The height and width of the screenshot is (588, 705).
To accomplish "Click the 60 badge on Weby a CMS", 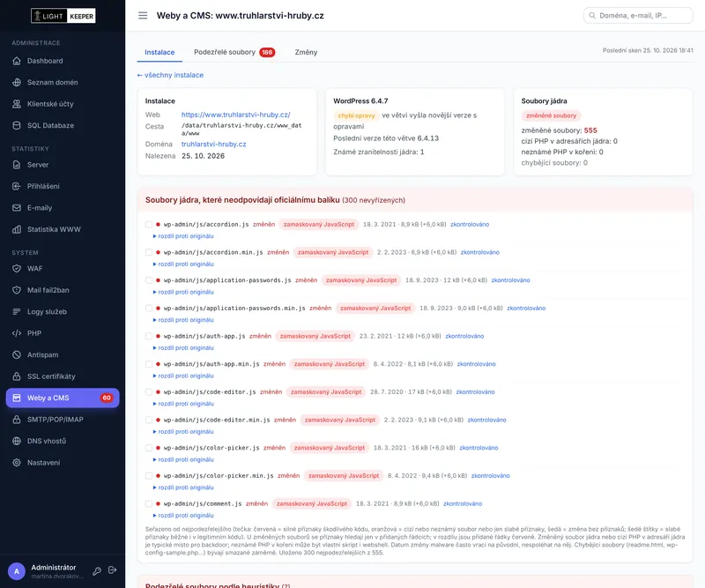I will pos(107,398).
